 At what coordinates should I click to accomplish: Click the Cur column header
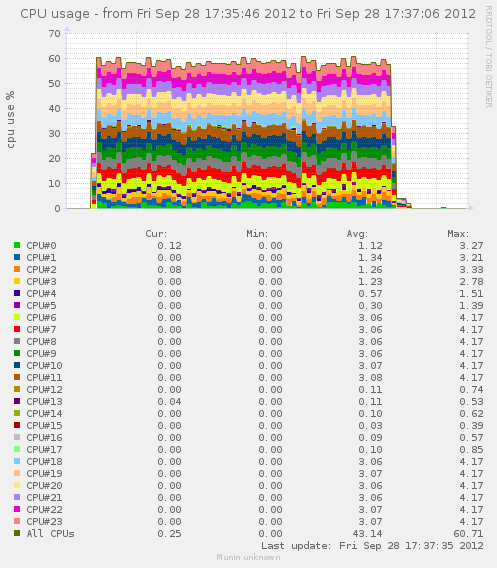[156, 234]
